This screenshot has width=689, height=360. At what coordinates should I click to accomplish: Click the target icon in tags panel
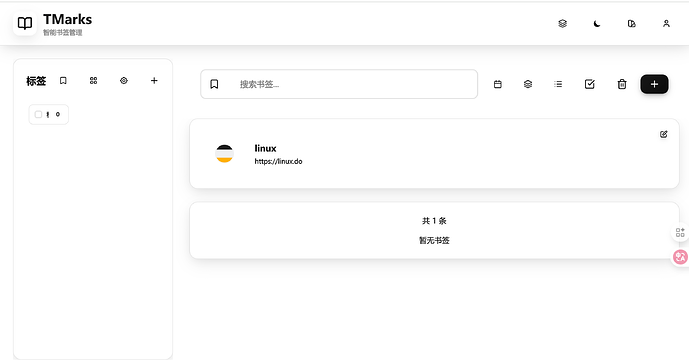(124, 80)
